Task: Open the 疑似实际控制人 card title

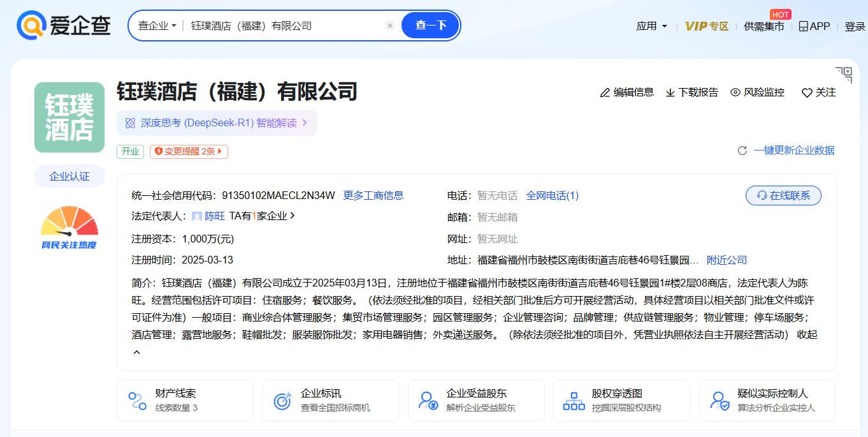Action: (773, 394)
